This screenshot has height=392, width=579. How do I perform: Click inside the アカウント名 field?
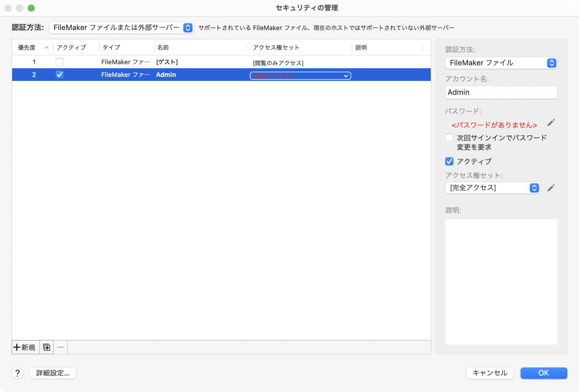click(x=501, y=92)
